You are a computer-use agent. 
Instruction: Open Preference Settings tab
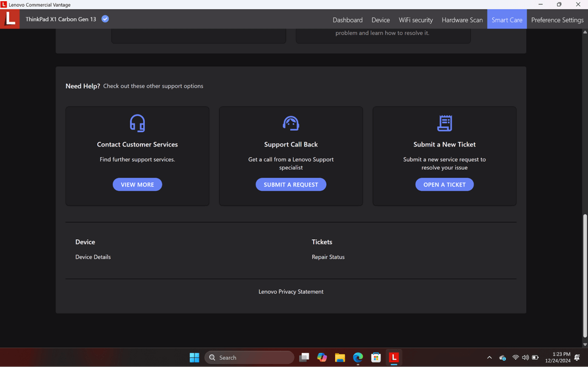(x=557, y=20)
